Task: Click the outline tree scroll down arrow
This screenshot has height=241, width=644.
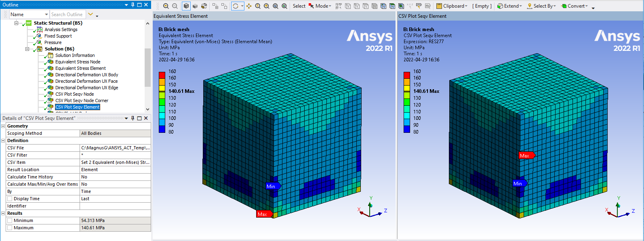Action: pos(147,109)
